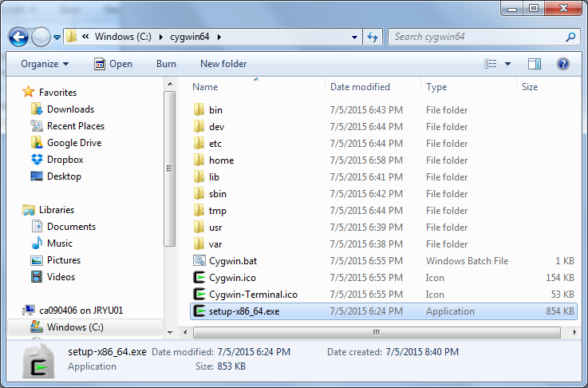Open Help with the question mark icon

563,64
